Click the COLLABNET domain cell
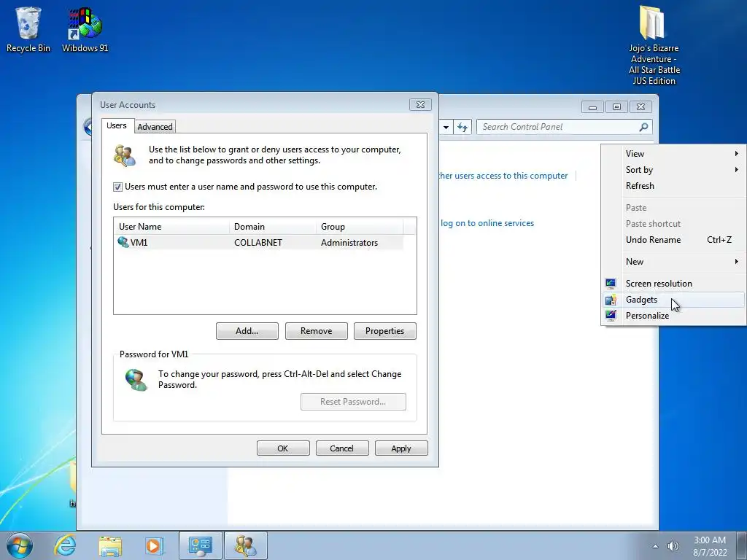This screenshot has width=747, height=560. tap(258, 242)
